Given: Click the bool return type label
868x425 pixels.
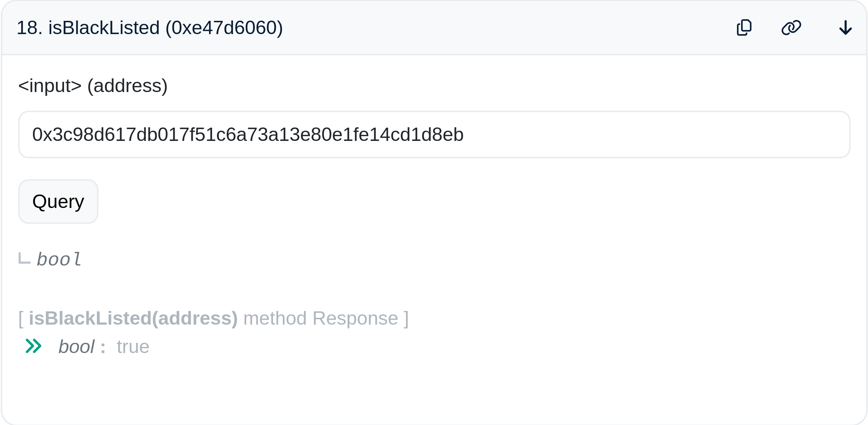Looking at the screenshot, I should [58, 259].
